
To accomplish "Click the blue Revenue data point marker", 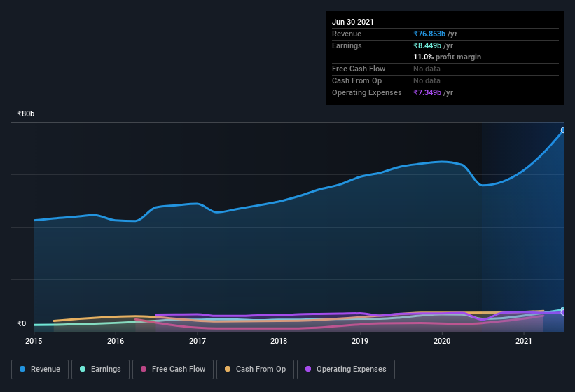I will point(563,130).
